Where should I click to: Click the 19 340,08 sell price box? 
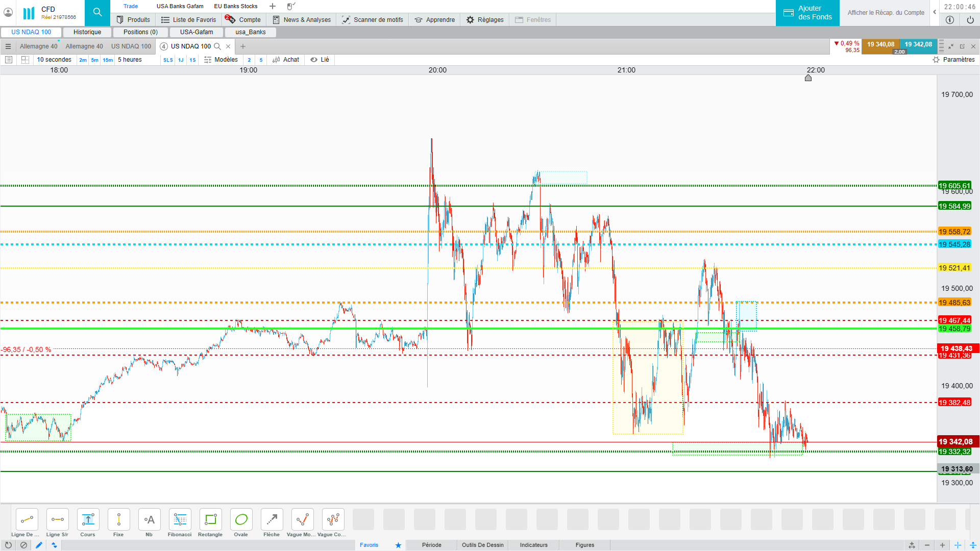click(x=880, y=45)
